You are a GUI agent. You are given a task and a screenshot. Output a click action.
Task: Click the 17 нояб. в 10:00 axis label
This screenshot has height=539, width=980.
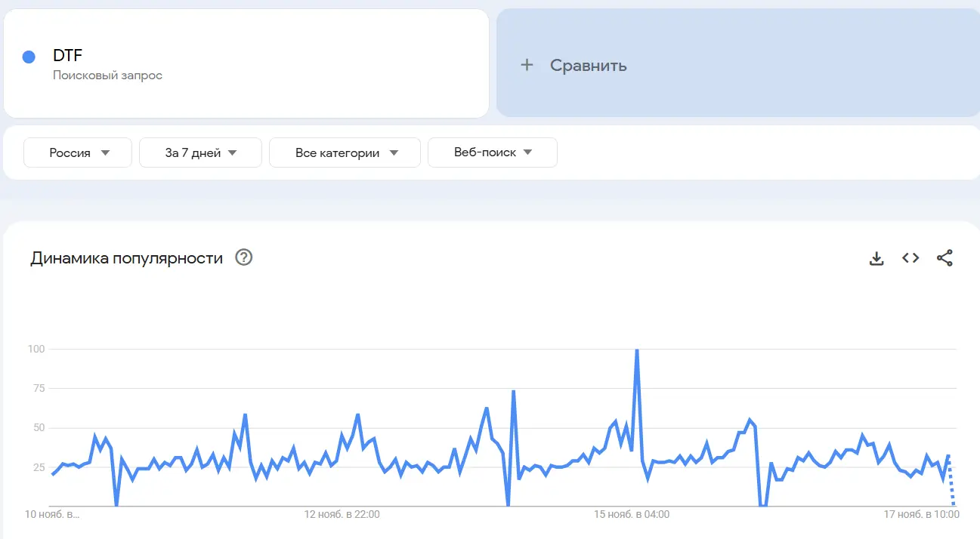pos(922,515)
